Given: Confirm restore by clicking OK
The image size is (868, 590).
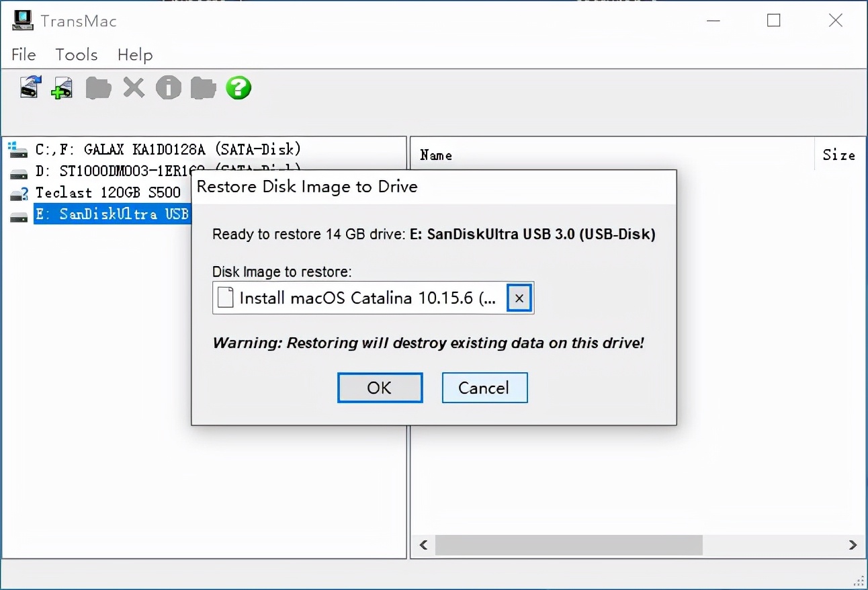Looking at the screenshot, I should pyautogui.click(x=379, y=387).
